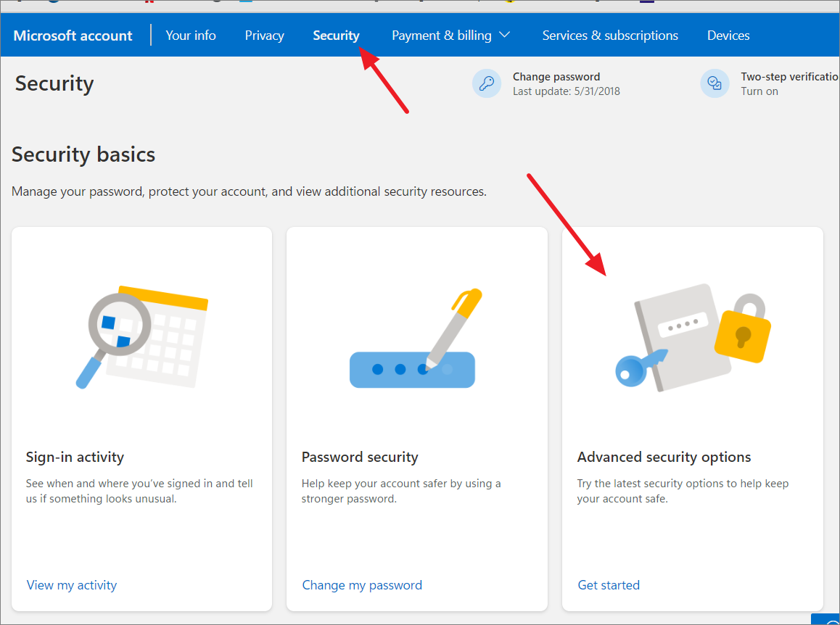Click Change my password link

[x=362, y=585]
